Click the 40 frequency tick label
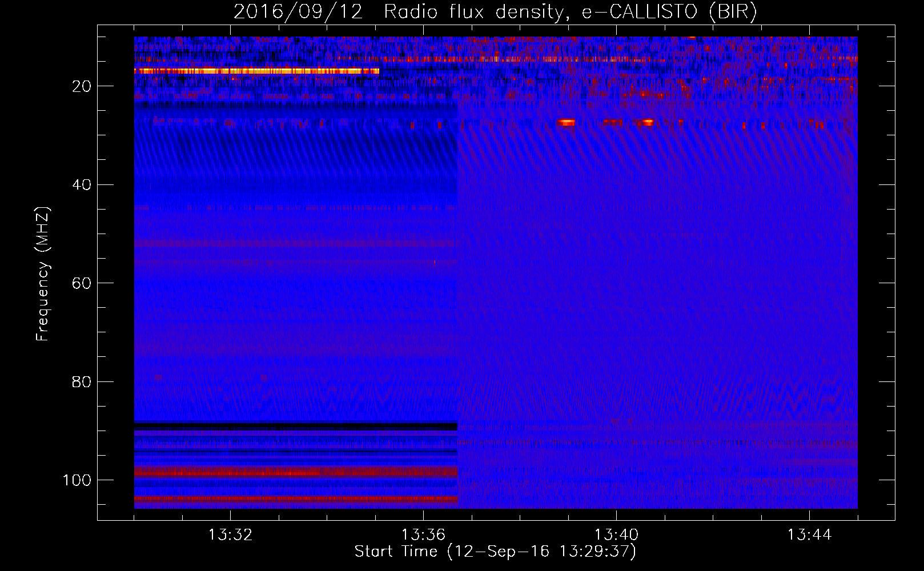The image size is (924, 571). click(x=82, y=185)
